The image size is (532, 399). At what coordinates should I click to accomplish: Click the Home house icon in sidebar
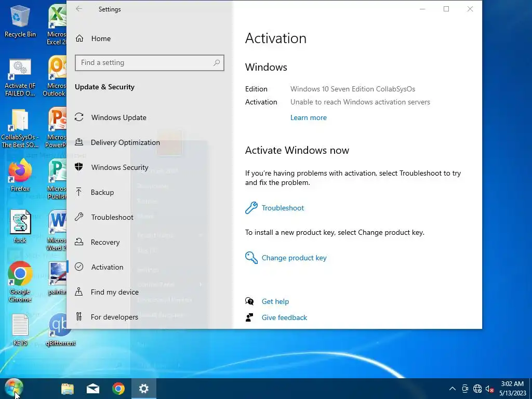pyautogui.click(x=79, y=38)
